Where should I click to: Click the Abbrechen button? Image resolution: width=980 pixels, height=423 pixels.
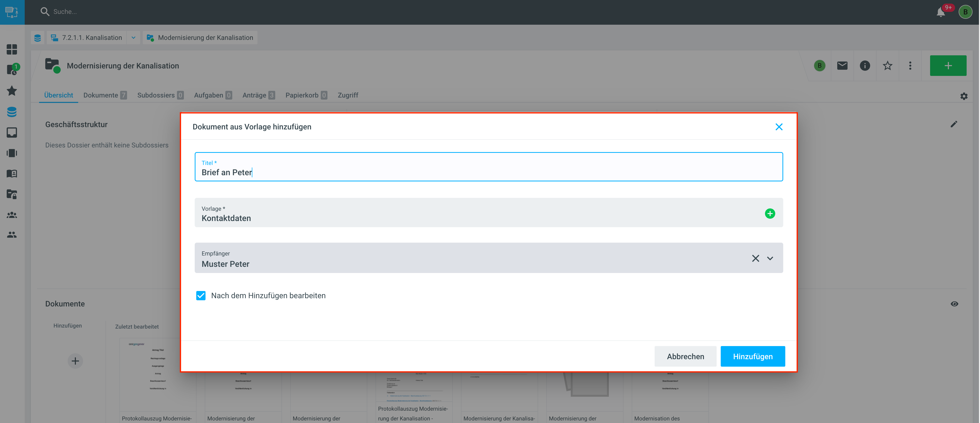tap(685, 356)
